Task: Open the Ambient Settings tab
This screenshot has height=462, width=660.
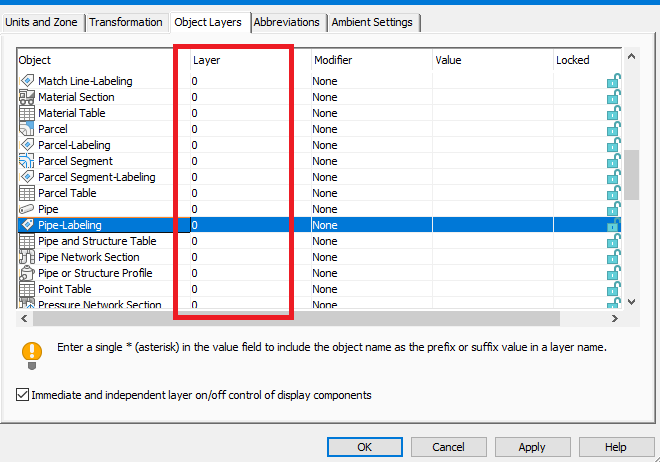Action: coord(372,22)
